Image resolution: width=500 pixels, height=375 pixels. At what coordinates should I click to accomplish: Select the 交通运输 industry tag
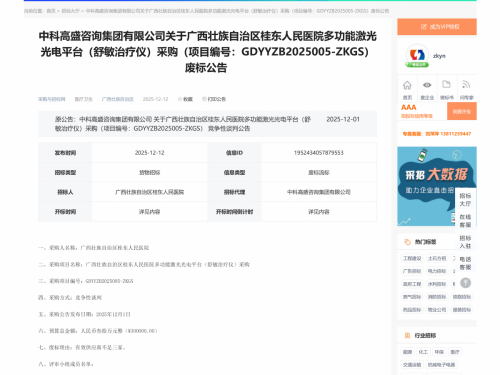[x=412, y=365]
